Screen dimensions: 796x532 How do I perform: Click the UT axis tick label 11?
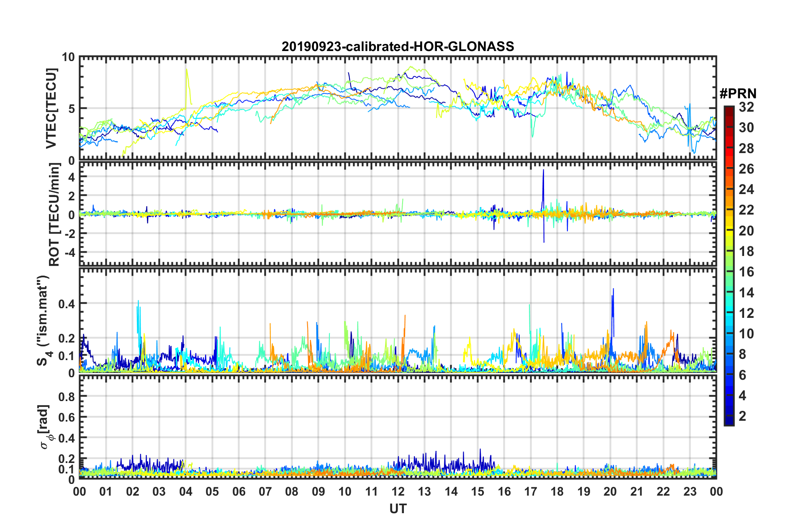(x=372, y=491)
